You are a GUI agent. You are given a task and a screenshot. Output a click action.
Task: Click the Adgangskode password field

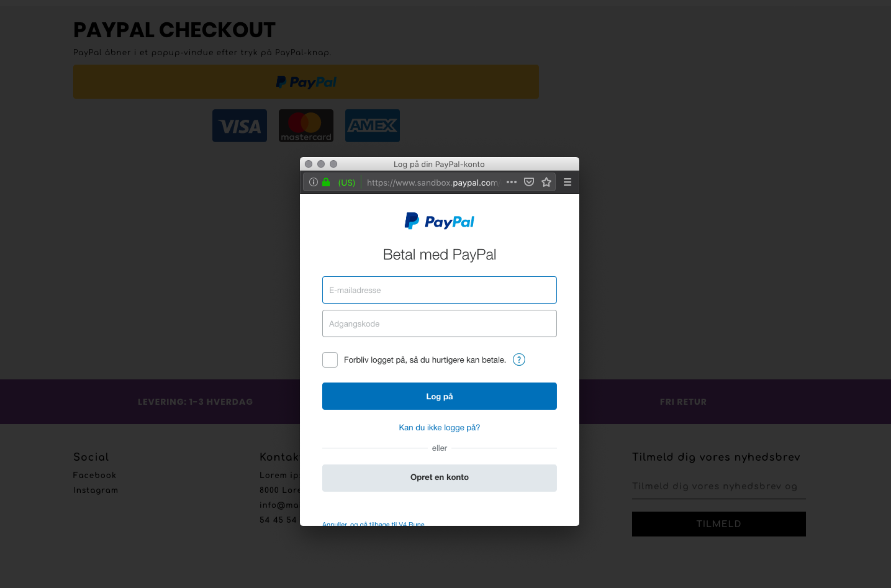[439, 323]
